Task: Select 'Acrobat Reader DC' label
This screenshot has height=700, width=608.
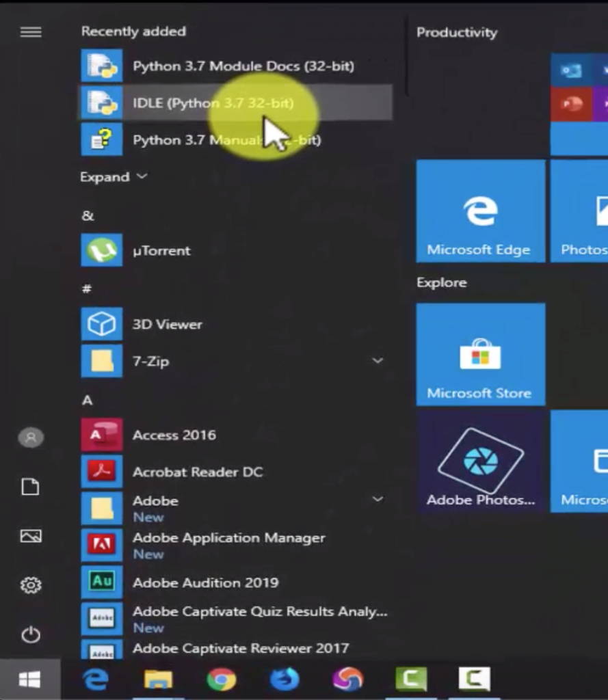Action: pyautogui.click(x=198, y=472)
